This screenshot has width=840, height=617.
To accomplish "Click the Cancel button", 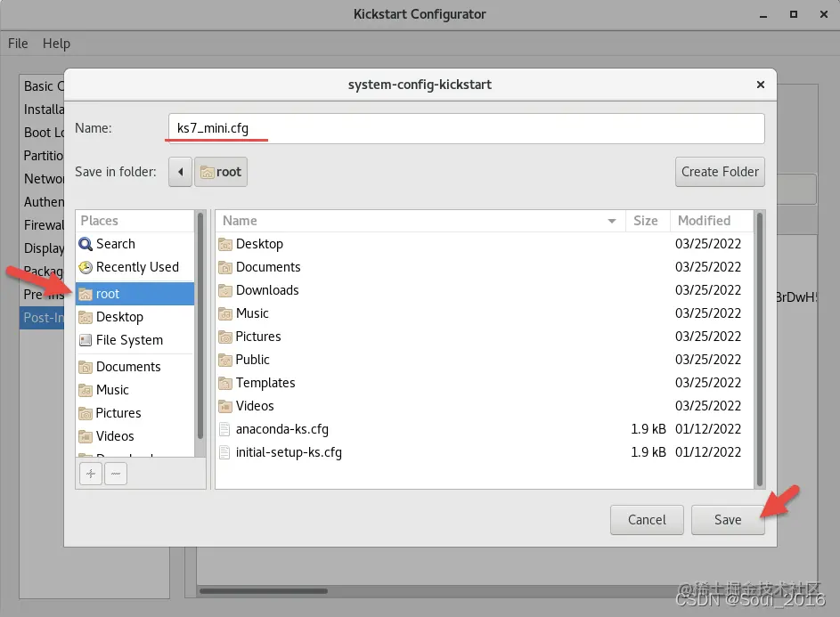I will [x=647, y=520].
